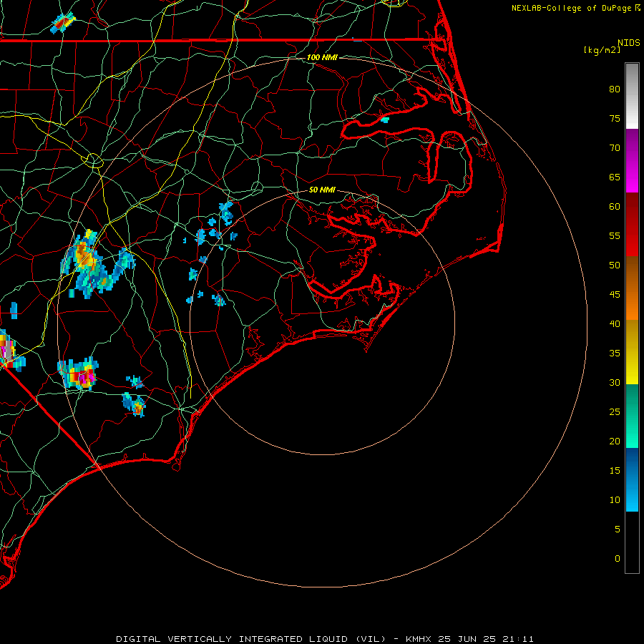644x644 pixels.
Task: Click the storm cell with magenta core on 100 NMI ring
Action: click(79, 374)
